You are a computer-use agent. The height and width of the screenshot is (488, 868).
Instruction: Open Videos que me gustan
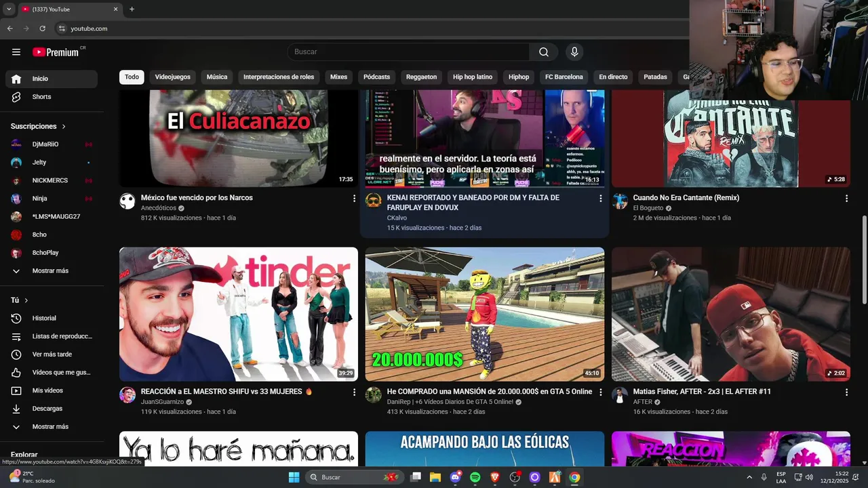point(52,372)
